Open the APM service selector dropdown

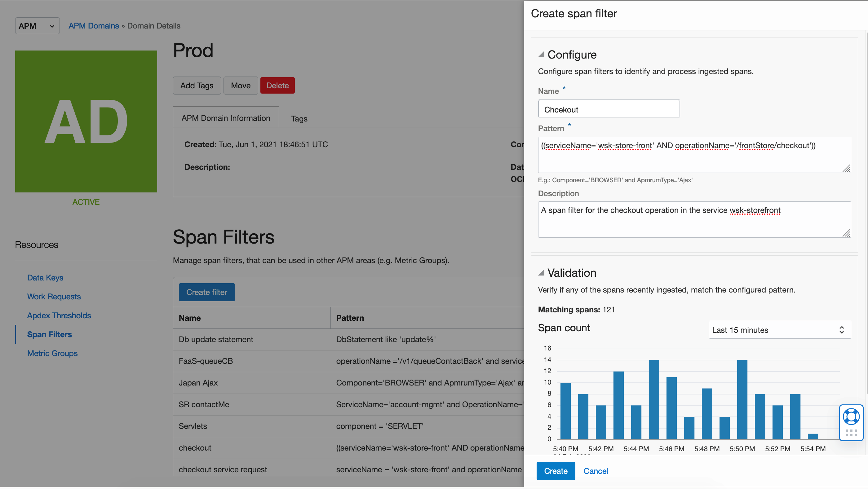pos(37,26)
